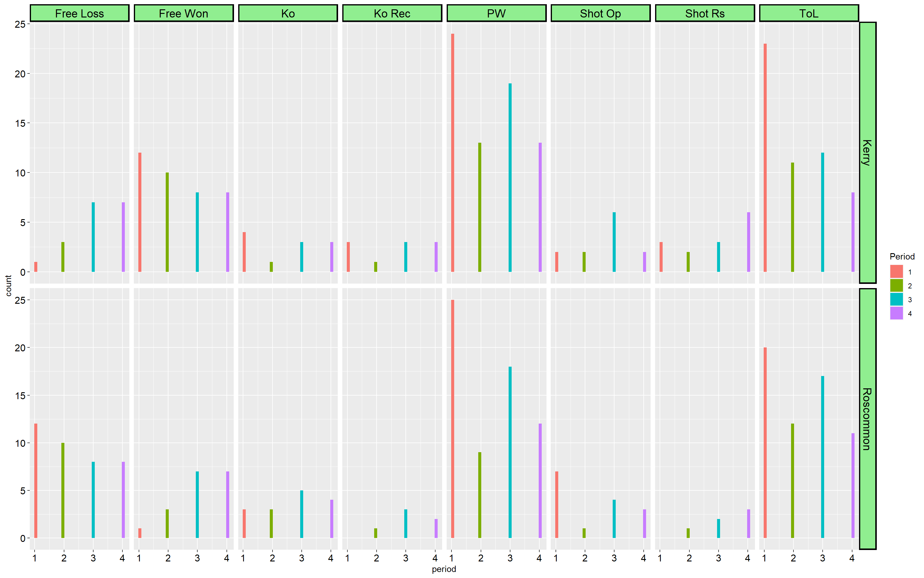Click Kerry Shot Rs period 4 purple bar
This screenshot has width=924, height=578.
click(749, 242)
